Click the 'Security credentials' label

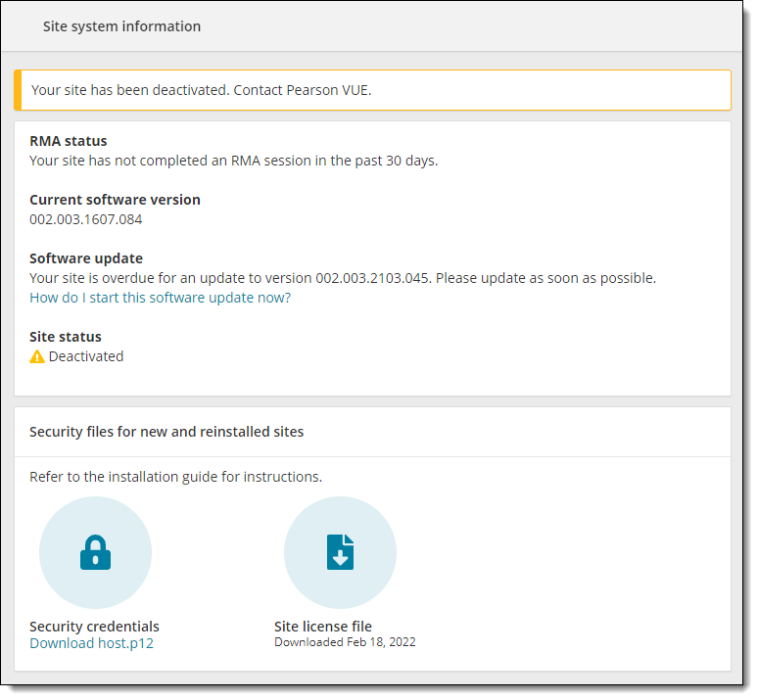point(94,626)
